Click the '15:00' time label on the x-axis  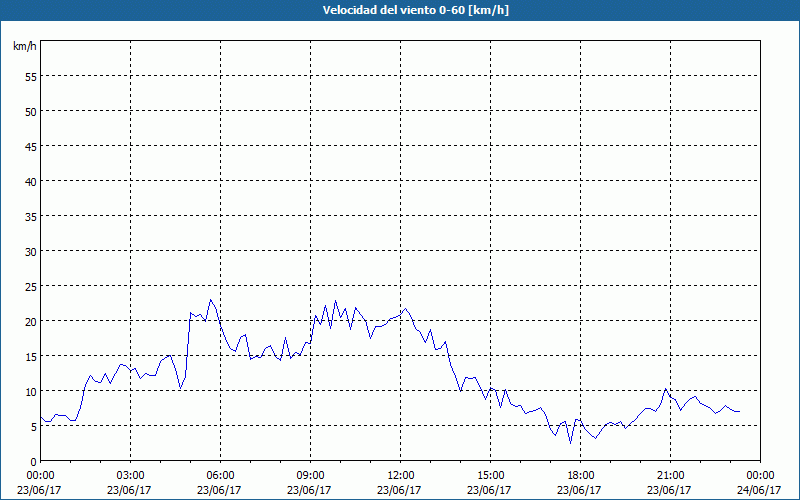pyautogui.click(x=490, y=476)
